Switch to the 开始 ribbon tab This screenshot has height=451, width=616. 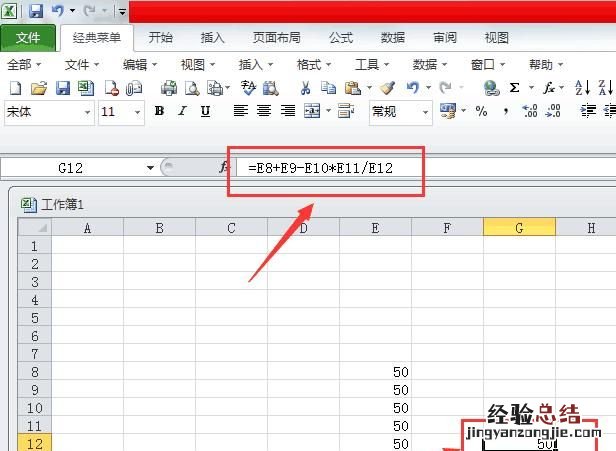[161, 38]
